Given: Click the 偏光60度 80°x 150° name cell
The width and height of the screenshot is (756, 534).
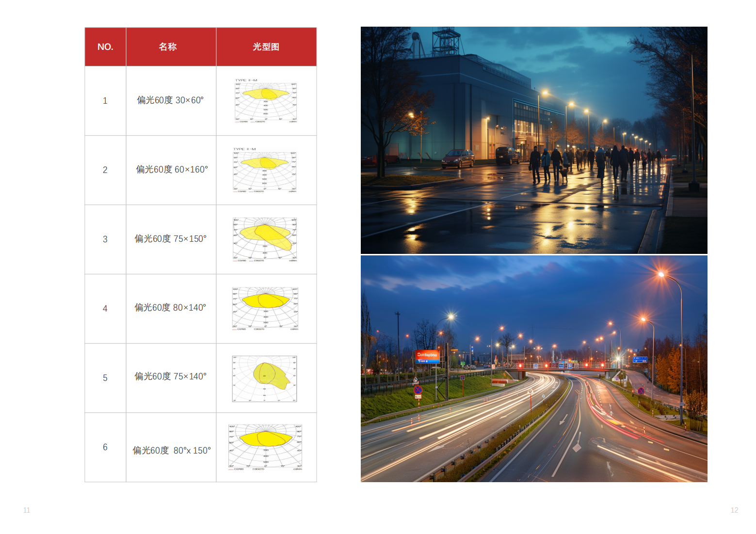Looking at the screenshot, I should click(172, 451).
